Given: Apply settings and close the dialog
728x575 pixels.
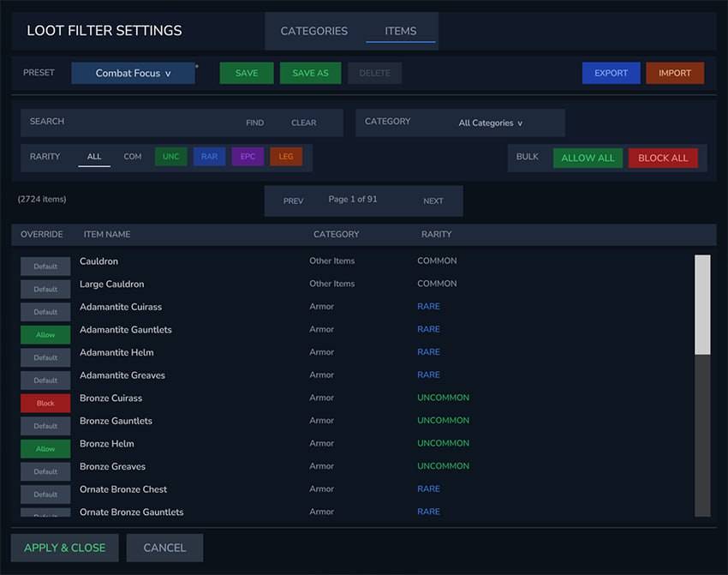Looking at the screenshot, I should coord(65,548).
